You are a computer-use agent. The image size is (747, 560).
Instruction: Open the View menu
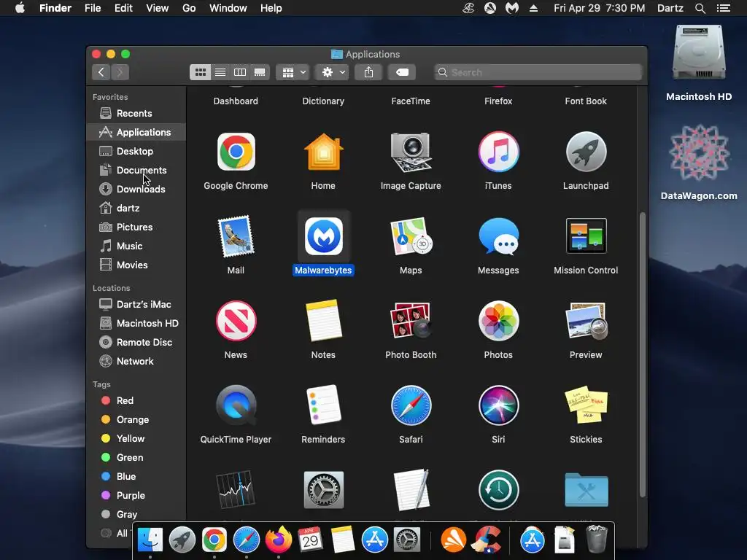[x=158, y=8]
